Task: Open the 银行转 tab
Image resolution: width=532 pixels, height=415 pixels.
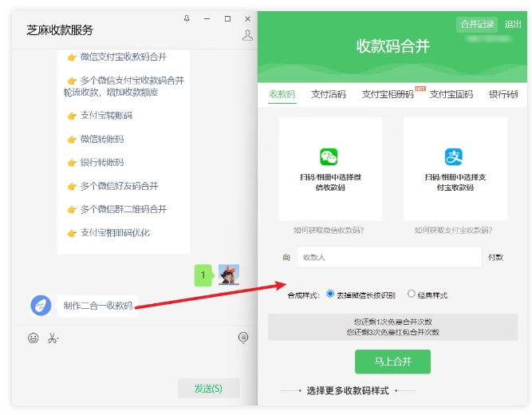Action: pyautogui.click(x=503, y=94)
